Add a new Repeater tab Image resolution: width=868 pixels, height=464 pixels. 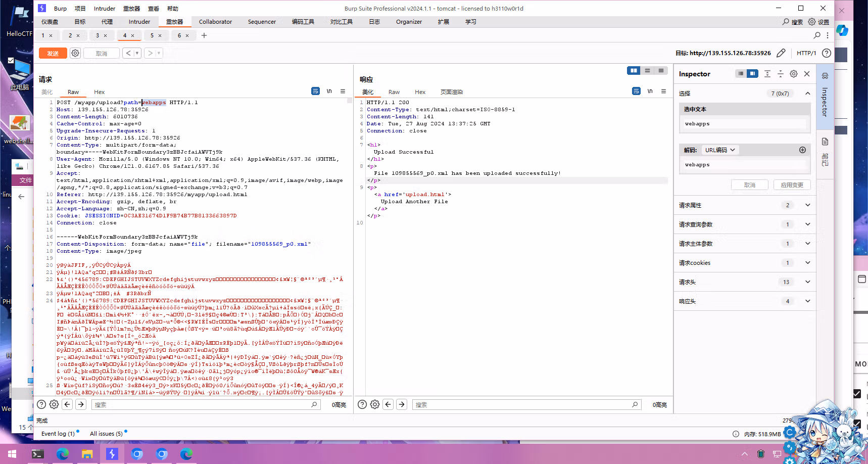204,35
